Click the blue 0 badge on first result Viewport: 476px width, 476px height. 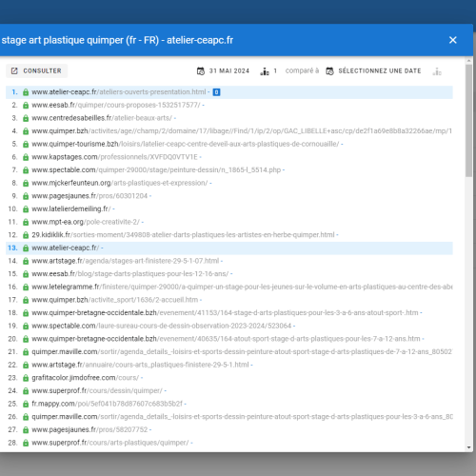click(216, 92)
